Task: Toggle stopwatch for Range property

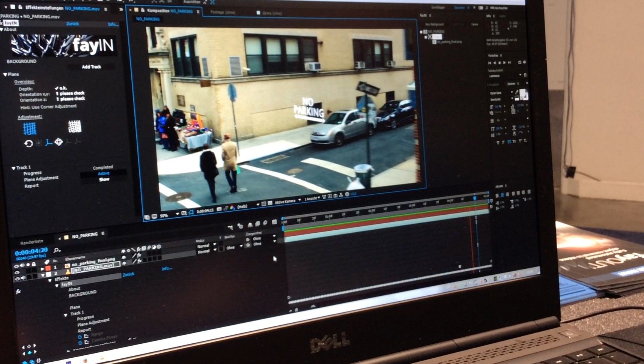Action: 80,337
